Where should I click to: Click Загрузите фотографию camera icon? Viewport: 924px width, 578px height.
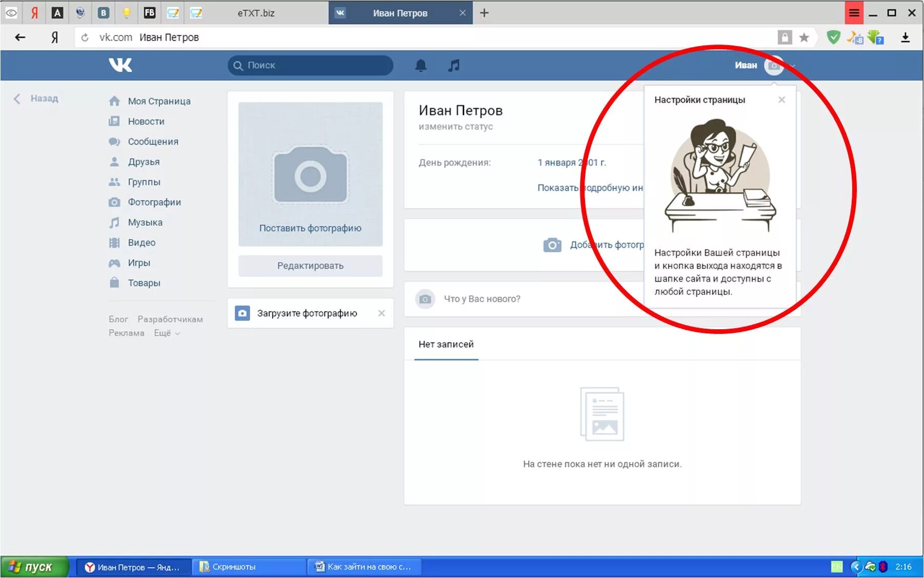click(x=243, y=313)
